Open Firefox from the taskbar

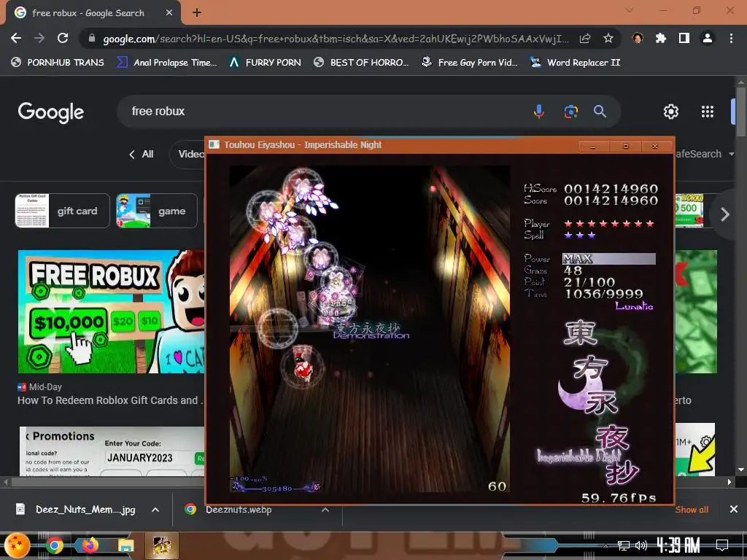point(89,545)
